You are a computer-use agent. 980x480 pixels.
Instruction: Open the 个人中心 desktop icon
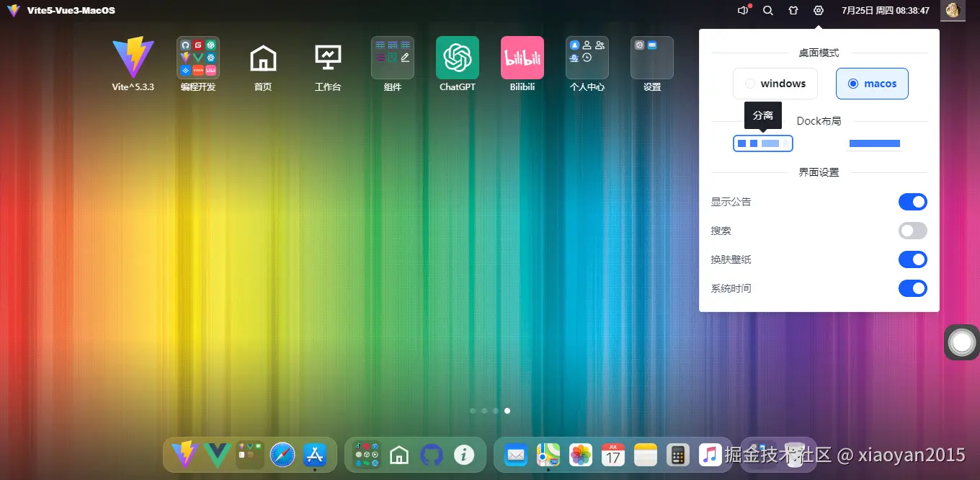tap(587, 58)
